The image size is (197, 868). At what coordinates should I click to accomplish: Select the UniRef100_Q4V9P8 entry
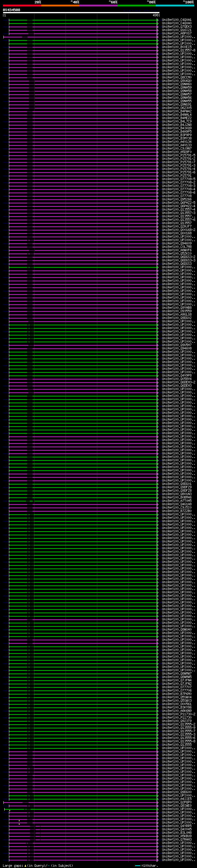pos(177,375)
